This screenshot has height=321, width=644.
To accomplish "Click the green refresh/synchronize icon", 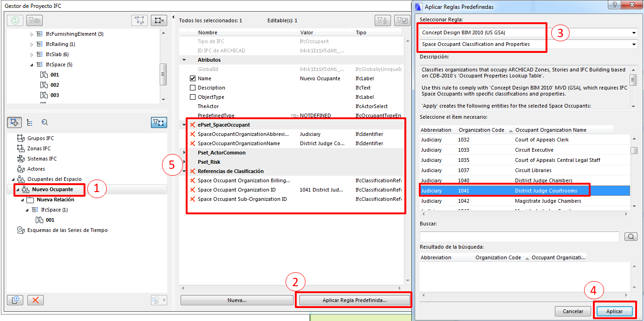I will tap(16, 20).
